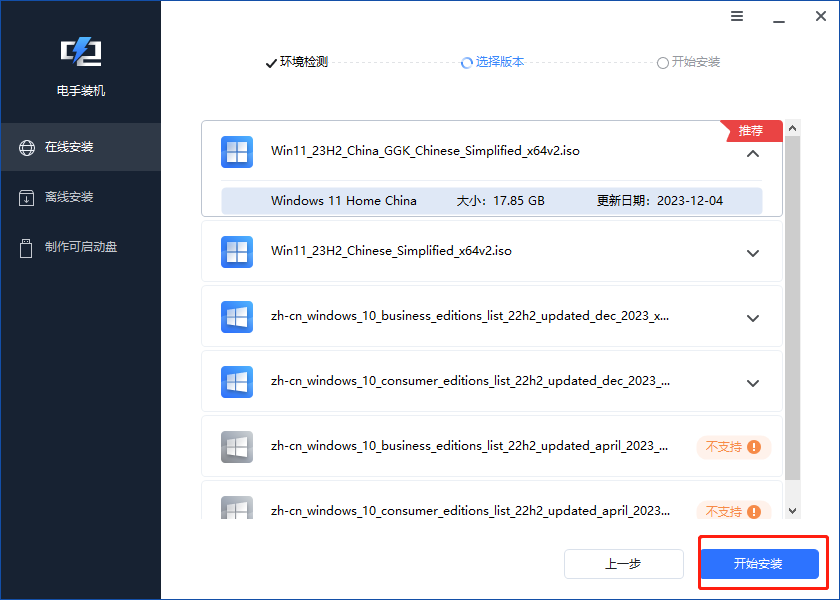Expand details for Win11_23H2_Chinese_Simplified_x64v2.iso
Viewport: 840px width, 600px height.
coord(753,252)
